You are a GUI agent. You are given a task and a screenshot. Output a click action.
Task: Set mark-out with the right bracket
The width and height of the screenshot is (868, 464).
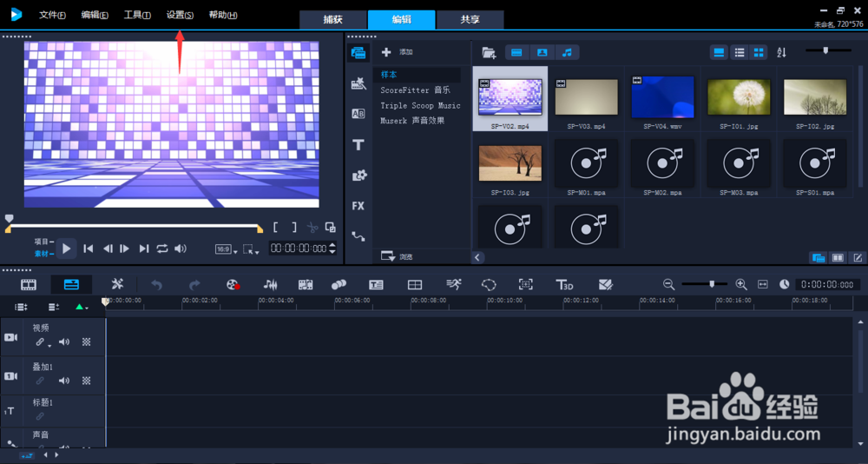pos(294,228)
